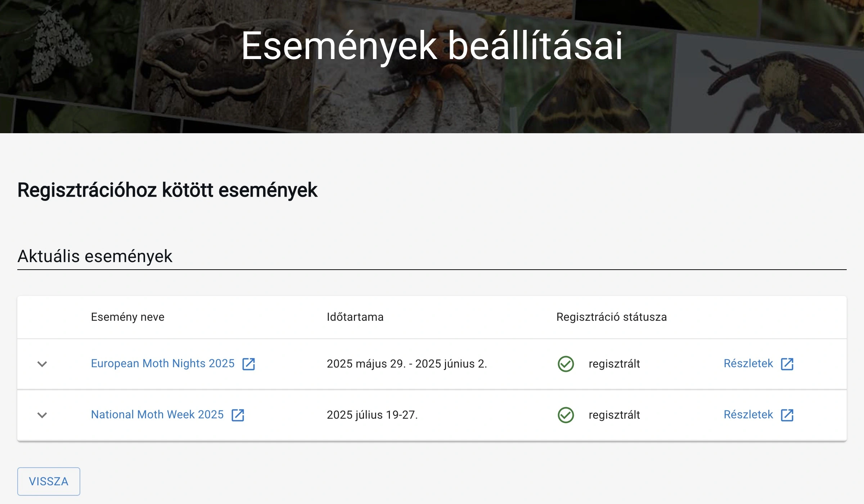Open the external link icon beside National Moth Week 2025
This screenshot has width=864, height=504.
(239, 415)
